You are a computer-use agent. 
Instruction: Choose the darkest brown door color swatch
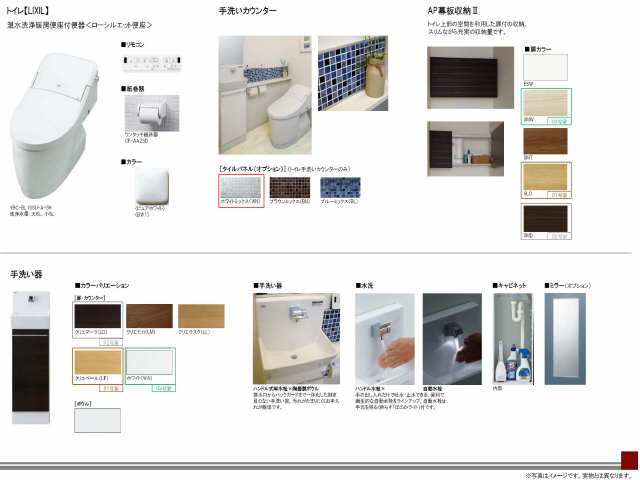pyautogui.click(x=546, y=219)
